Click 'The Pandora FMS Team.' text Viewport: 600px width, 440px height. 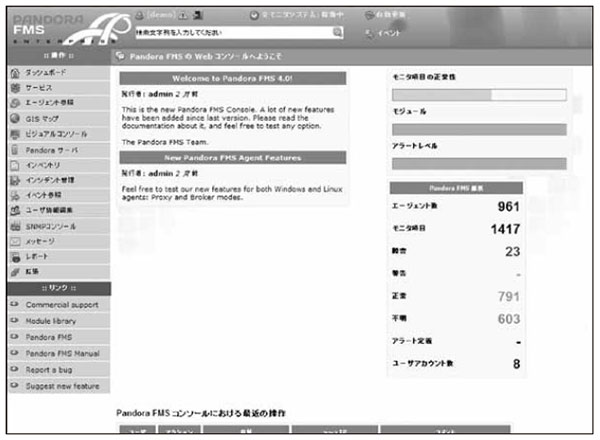click(x=165, y=142)
